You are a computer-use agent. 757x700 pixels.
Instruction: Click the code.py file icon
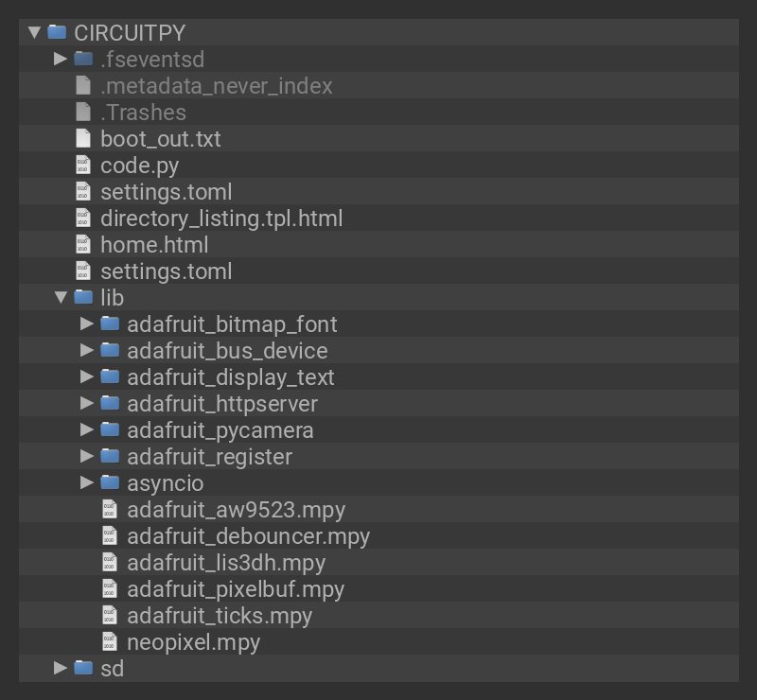coord(83,166)
